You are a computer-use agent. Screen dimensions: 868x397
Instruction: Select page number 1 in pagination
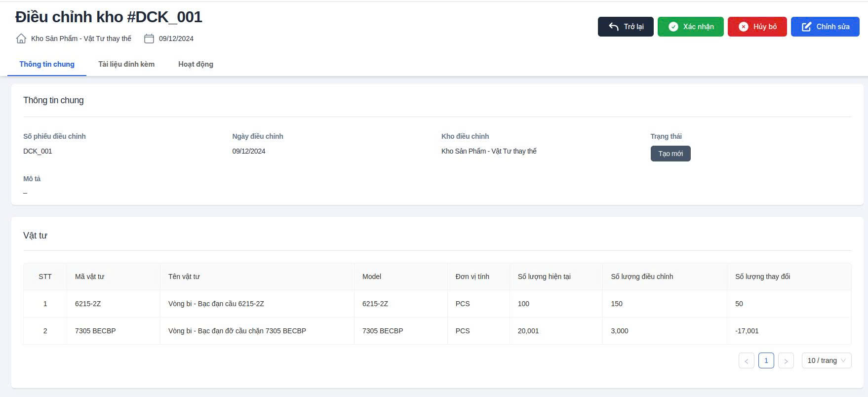(766, 361)
